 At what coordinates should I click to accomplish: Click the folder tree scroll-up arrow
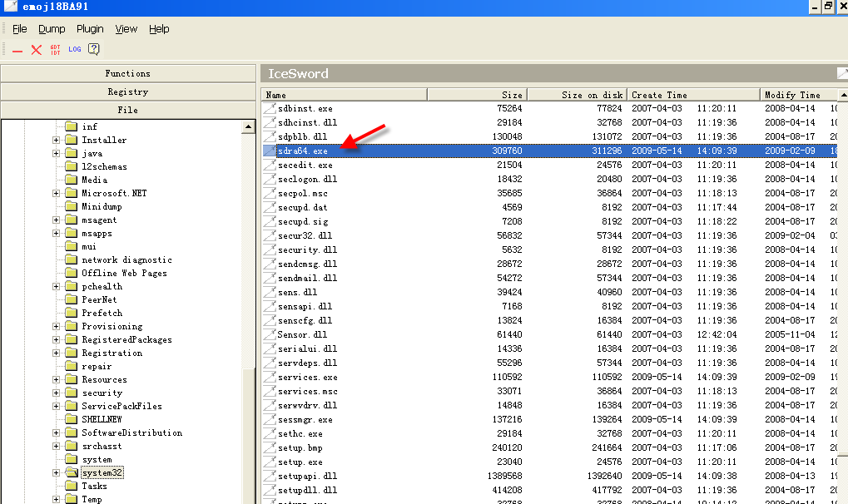pyautogui.click(x=248, y=127)
